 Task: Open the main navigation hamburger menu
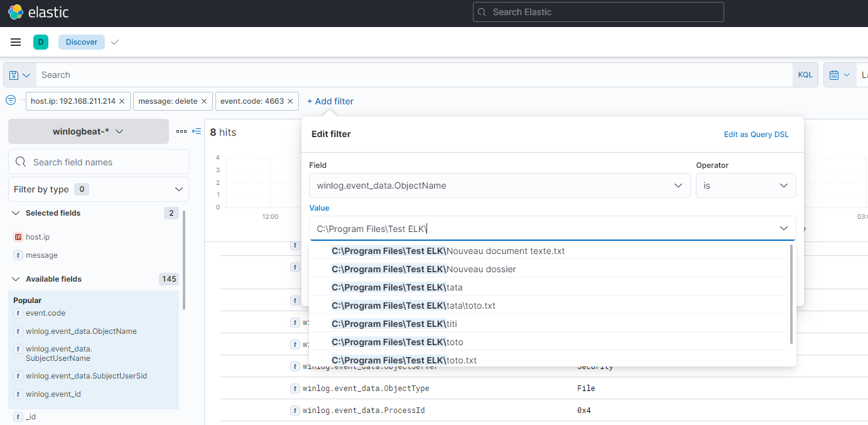16,42
